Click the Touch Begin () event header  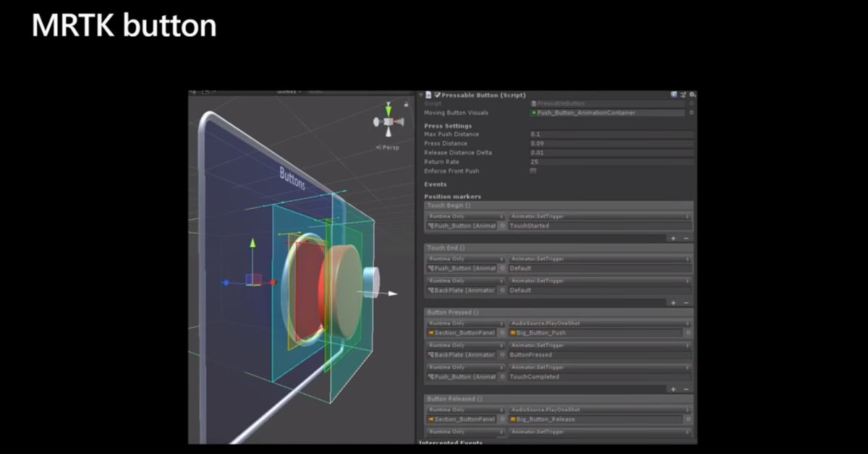558,206
